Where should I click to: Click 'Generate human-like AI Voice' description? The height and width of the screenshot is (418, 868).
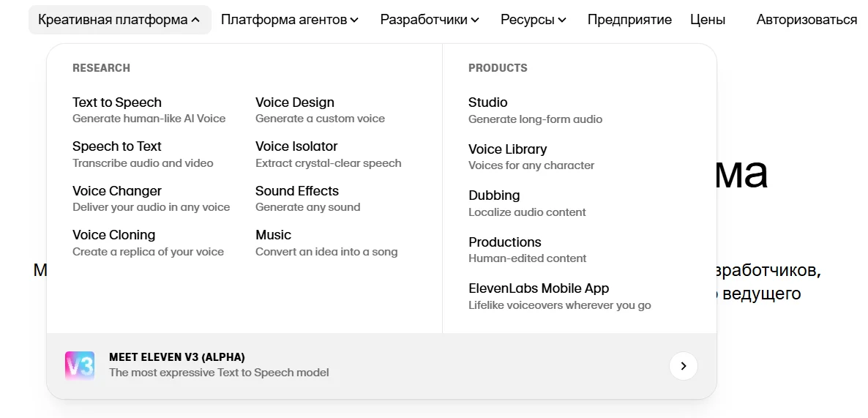tap(149, 119)
